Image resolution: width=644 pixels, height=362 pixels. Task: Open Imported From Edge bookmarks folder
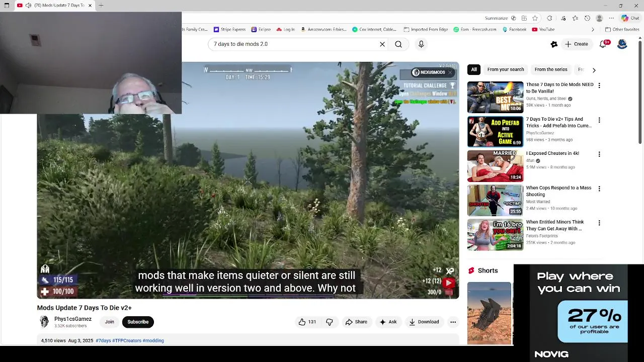tap(426, 30)
